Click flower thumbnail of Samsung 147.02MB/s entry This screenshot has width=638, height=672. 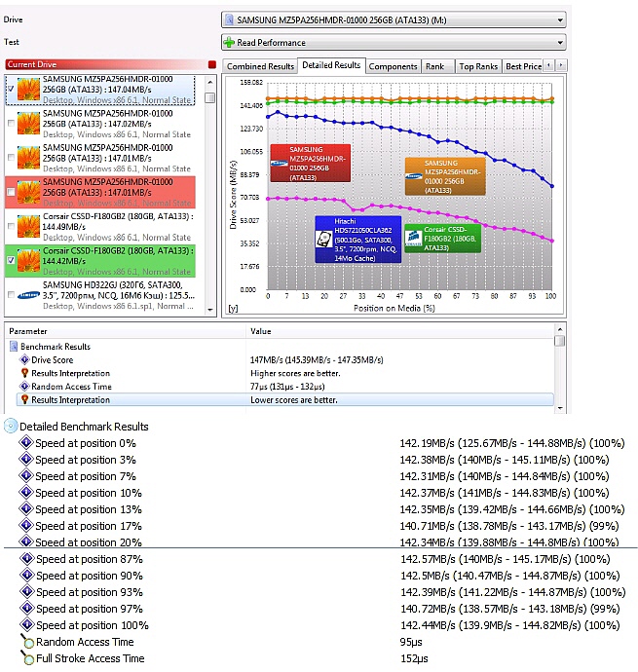28,124
